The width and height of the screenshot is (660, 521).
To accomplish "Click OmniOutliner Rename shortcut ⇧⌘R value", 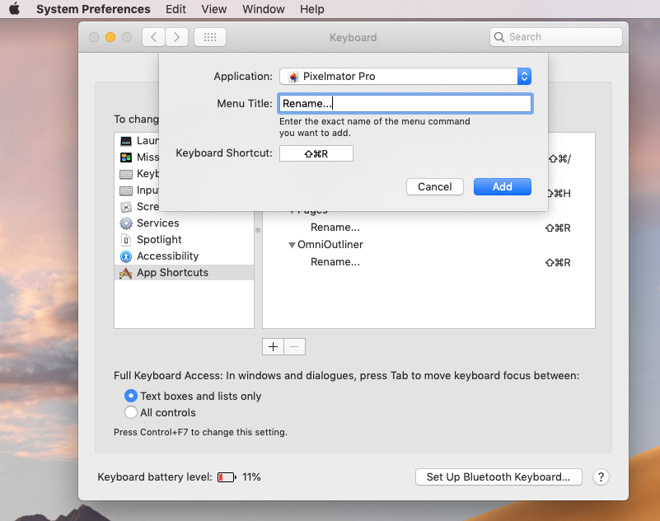I will [x=558, y=263].
